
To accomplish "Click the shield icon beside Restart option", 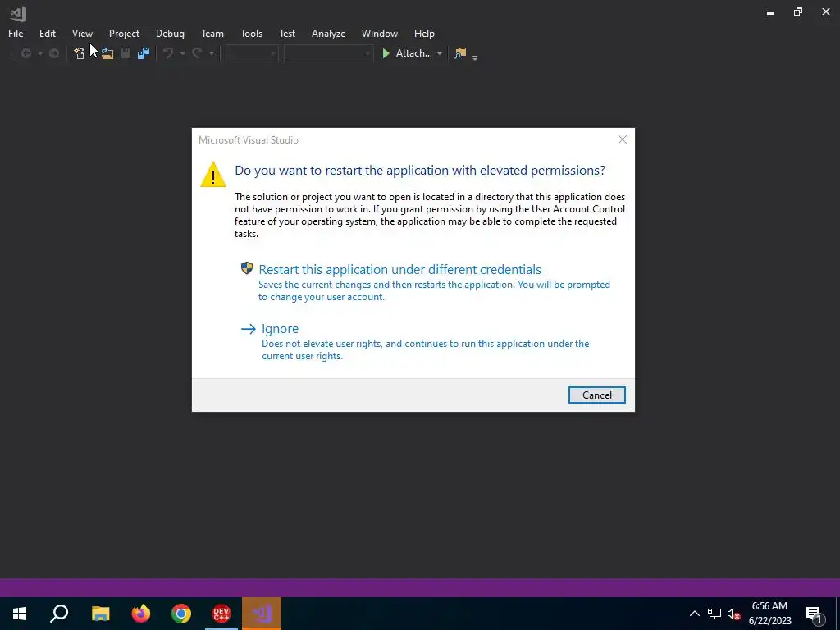I will pyautogui.click(x=246, y=268).
